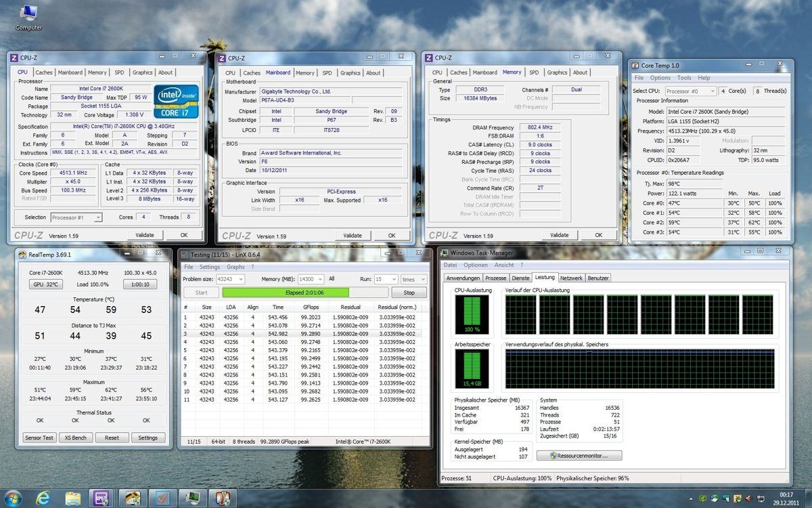Stop the LinX stress test
This screenshot has width=812, height=508.
pyautogui.click(x=409, y=293)
